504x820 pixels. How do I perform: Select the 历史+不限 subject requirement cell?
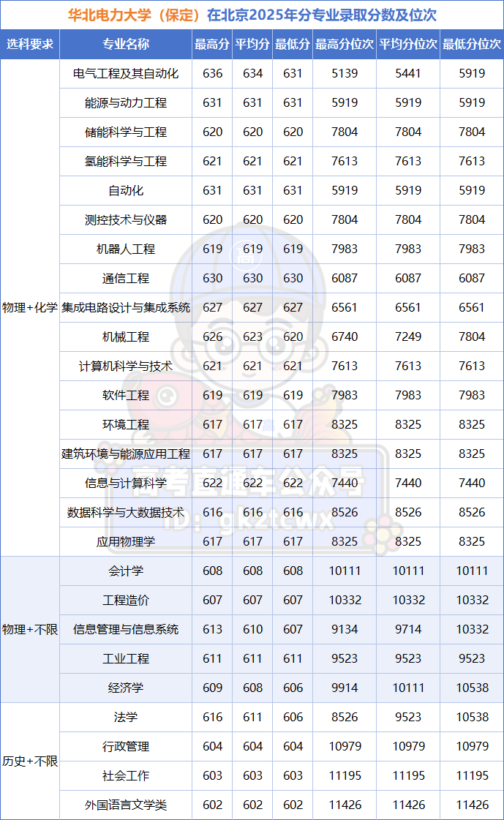30,761
